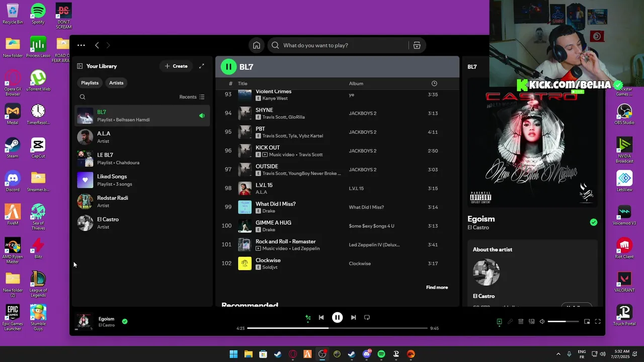Enter full screen player icon
This screenshot has width=644, height=362.
click(x=598, y=322)
